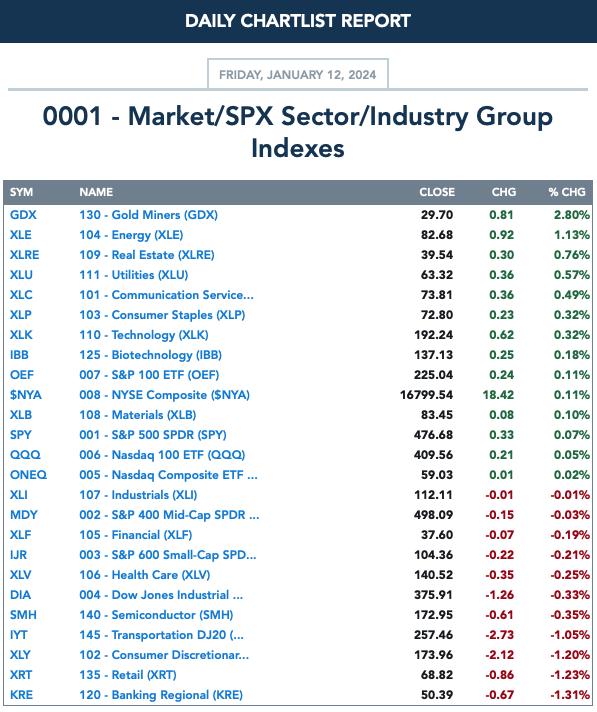The width and height of the screenshot is (597, 712).
Task: Click the % CHG column header
Action: pyautogui.click(x=567, y=192)
